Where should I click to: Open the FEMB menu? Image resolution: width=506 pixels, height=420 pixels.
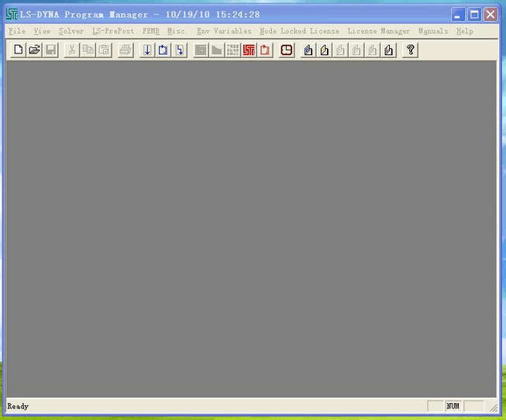(150, 31)
